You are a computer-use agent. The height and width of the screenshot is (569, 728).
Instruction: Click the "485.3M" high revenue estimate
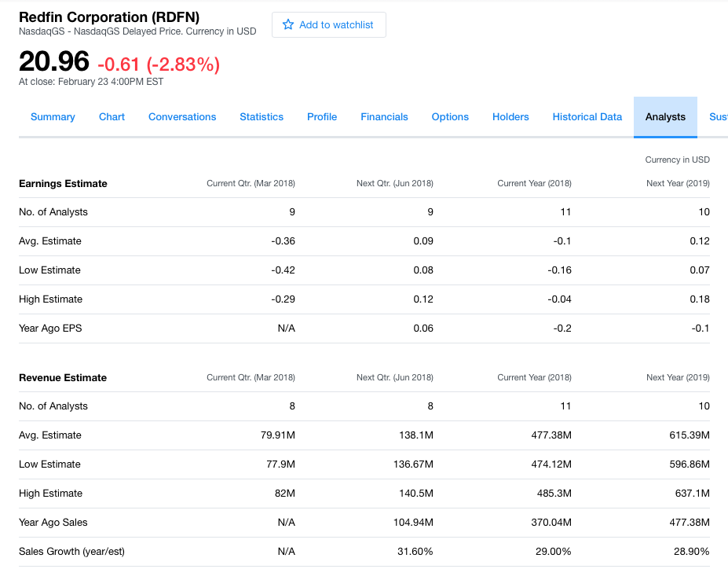[554, 494]
